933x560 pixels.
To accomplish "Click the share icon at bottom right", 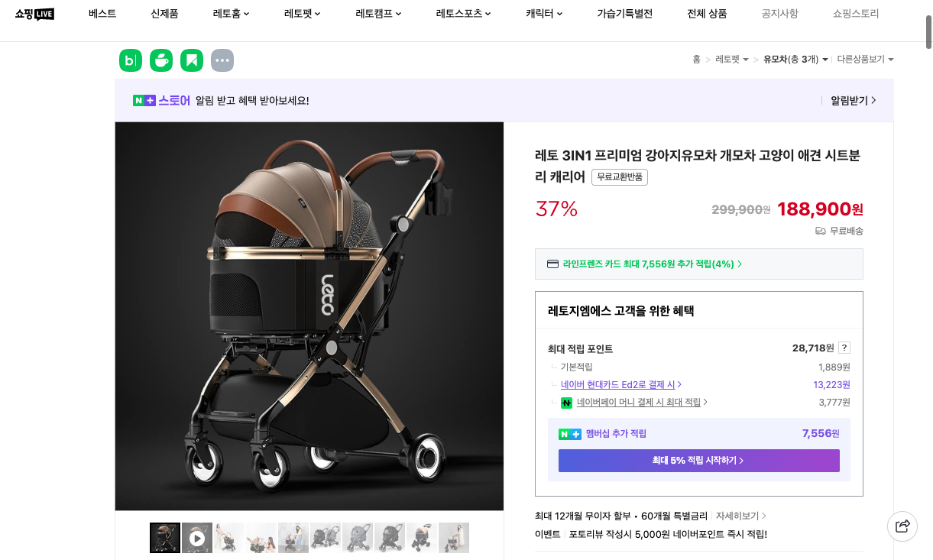I will pos(902,526).
